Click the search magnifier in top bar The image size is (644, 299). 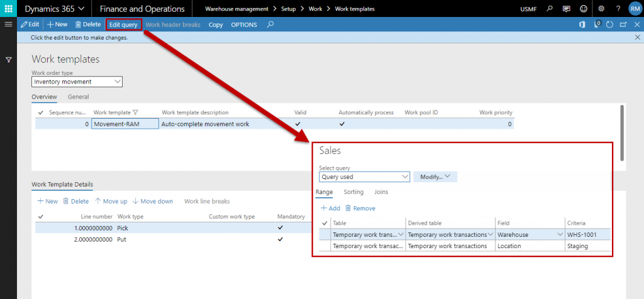pos(550,9)
